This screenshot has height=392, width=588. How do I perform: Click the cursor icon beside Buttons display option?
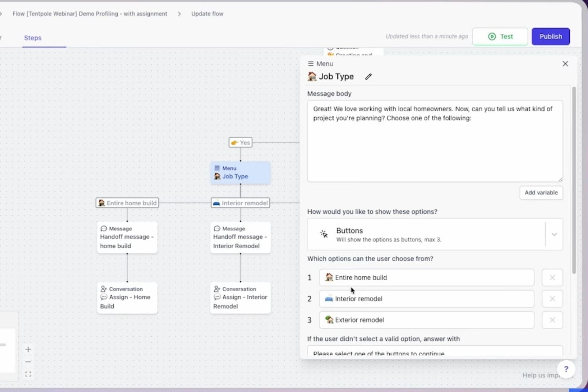pos(323,234)
